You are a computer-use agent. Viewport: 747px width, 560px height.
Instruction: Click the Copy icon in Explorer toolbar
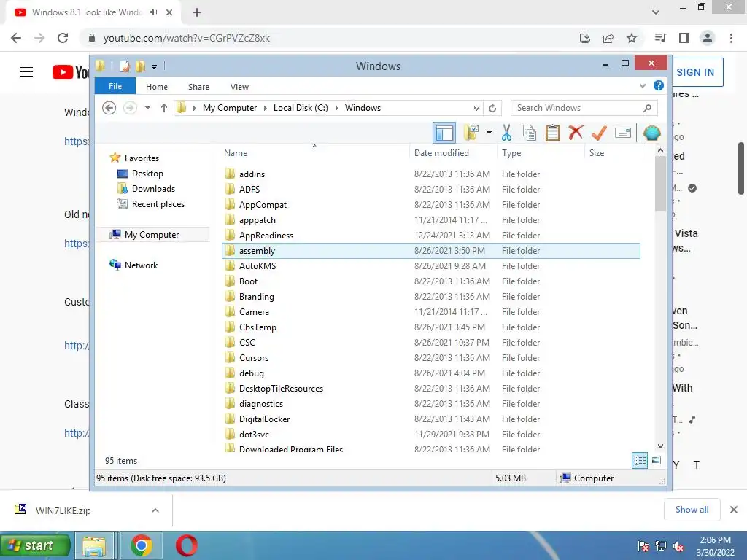(530, 133)
